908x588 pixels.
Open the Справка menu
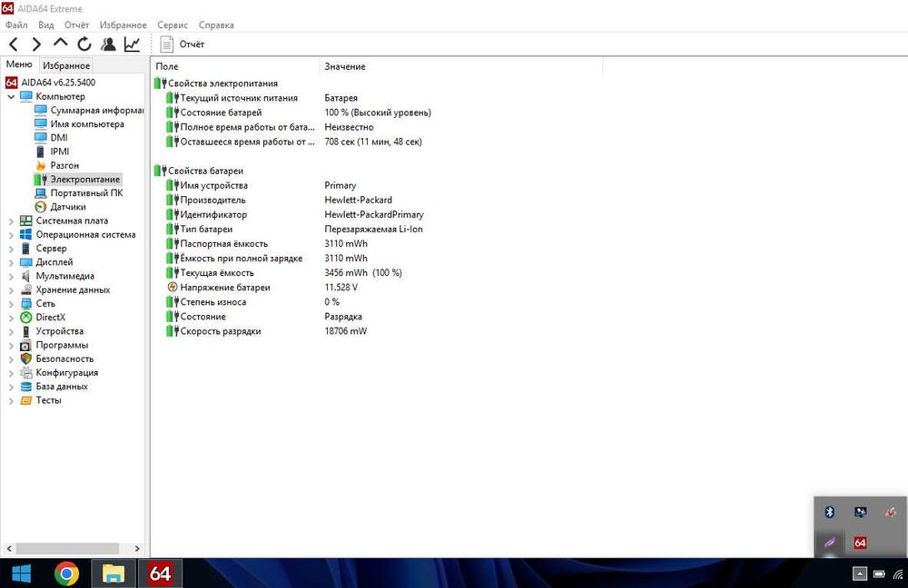[216, 24]
